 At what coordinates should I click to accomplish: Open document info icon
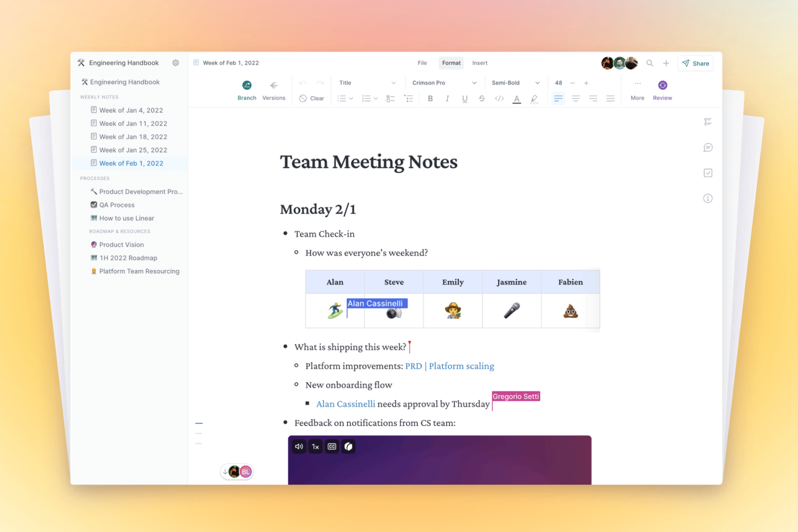[x=708, y=199]
